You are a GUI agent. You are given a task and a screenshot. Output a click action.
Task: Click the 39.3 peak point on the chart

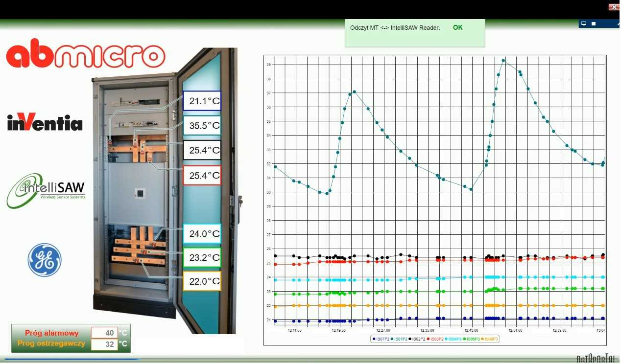[503, 61]
